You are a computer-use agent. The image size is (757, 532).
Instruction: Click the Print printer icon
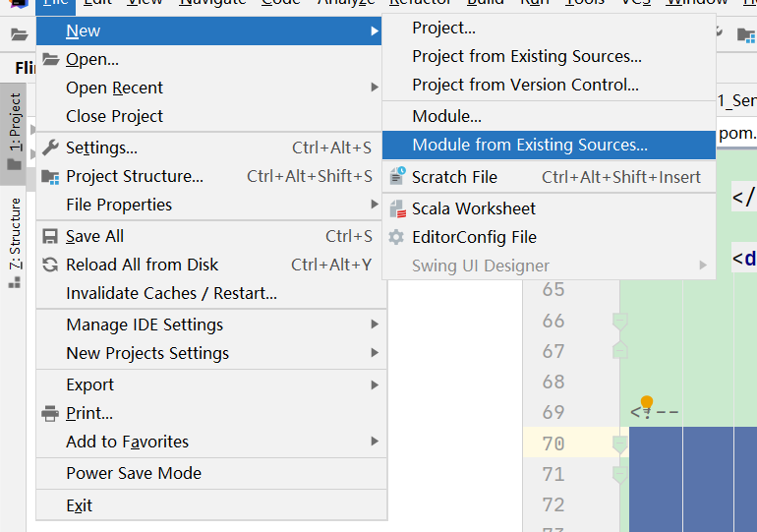(x=51, y=413)
